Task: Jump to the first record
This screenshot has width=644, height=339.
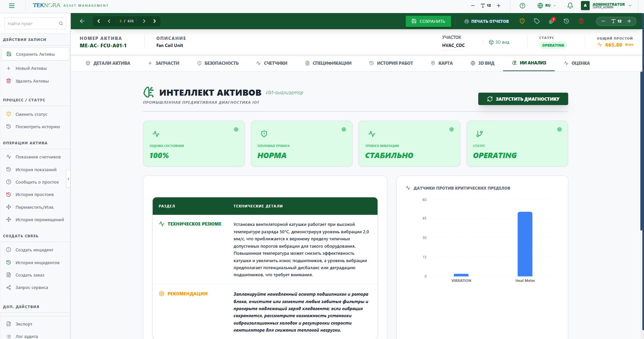Action: click(x=99, y=21)
